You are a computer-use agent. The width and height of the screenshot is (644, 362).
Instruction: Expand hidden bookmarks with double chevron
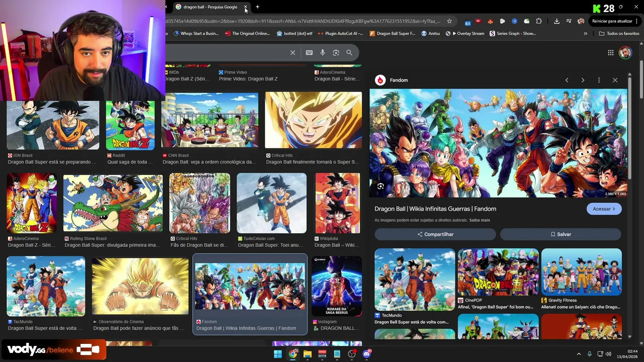[585, 34]
